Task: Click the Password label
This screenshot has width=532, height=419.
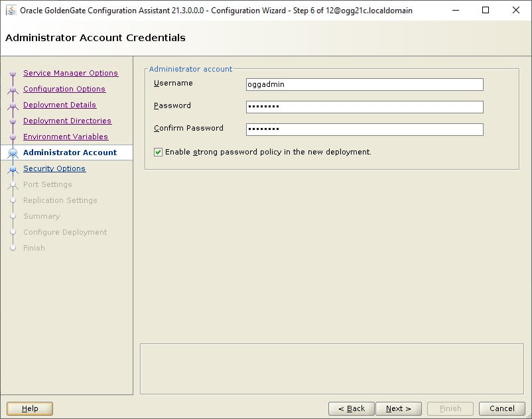Action: pyautogui.click(x=172, y=106)
